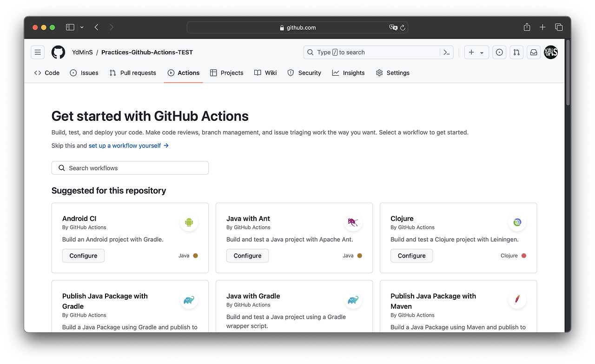Click the set up a workflow yourself link
Image resolution: width=595 pixels, height=364 pixels.
125,146
